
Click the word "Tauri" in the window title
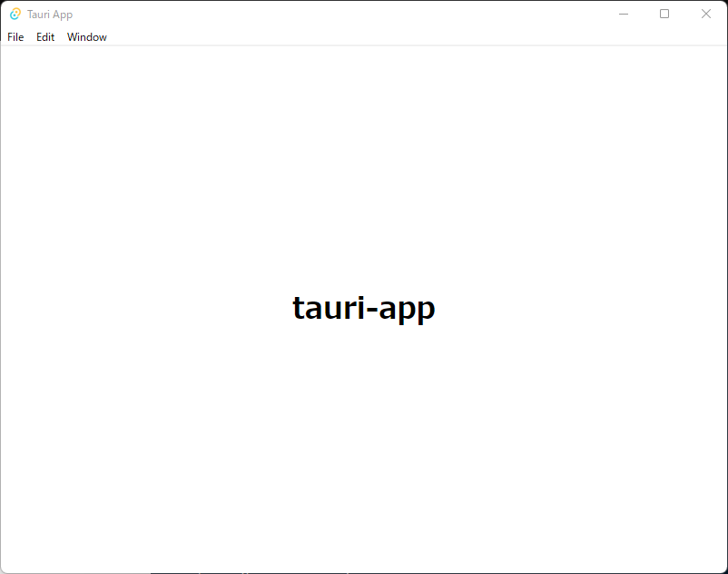pyautogui.click(x=39, y=15)
